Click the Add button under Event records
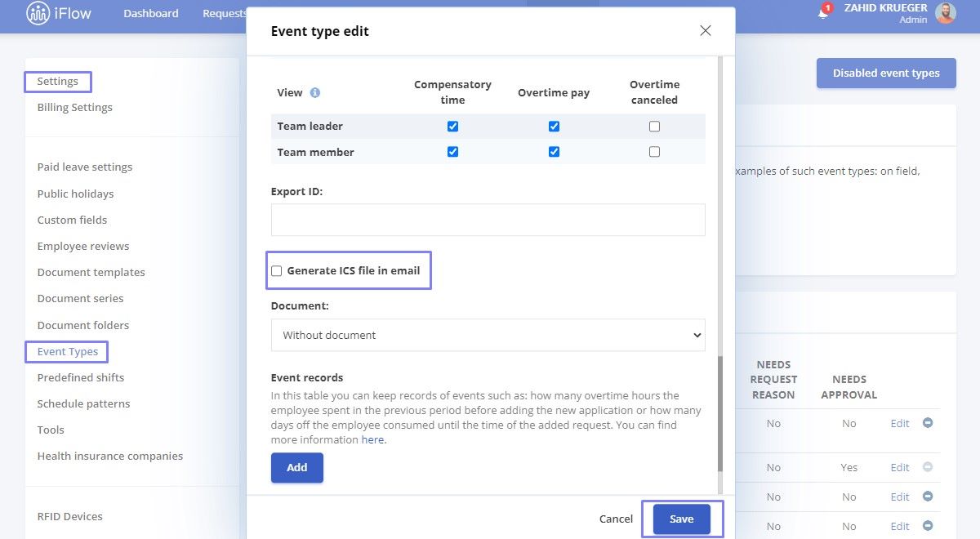This screenshot has width=980, height=539. (x=297, y=468)
